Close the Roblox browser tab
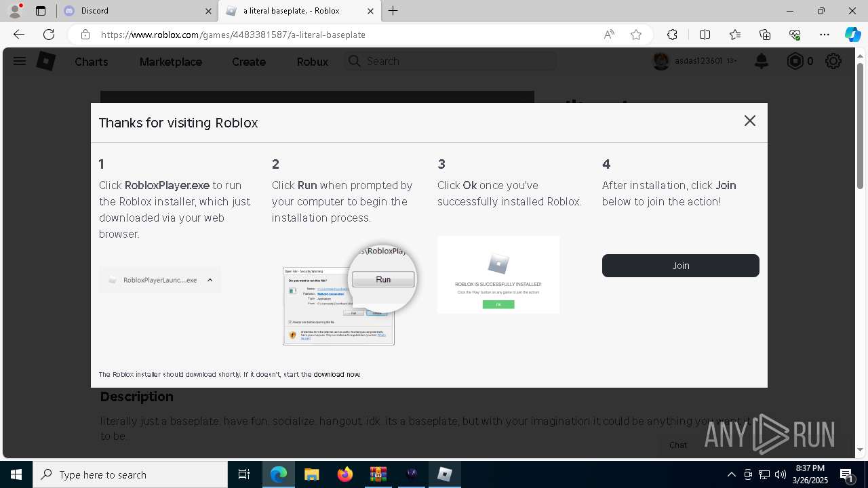Image resolution: width=868 pixels, height=488 pixels. 370,11
